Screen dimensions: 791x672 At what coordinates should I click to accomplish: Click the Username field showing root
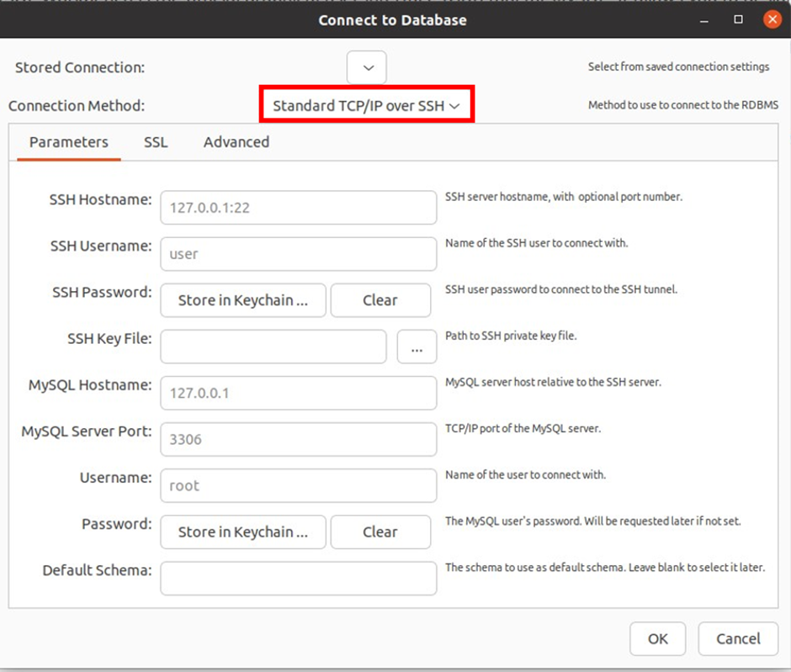point(298,485)
